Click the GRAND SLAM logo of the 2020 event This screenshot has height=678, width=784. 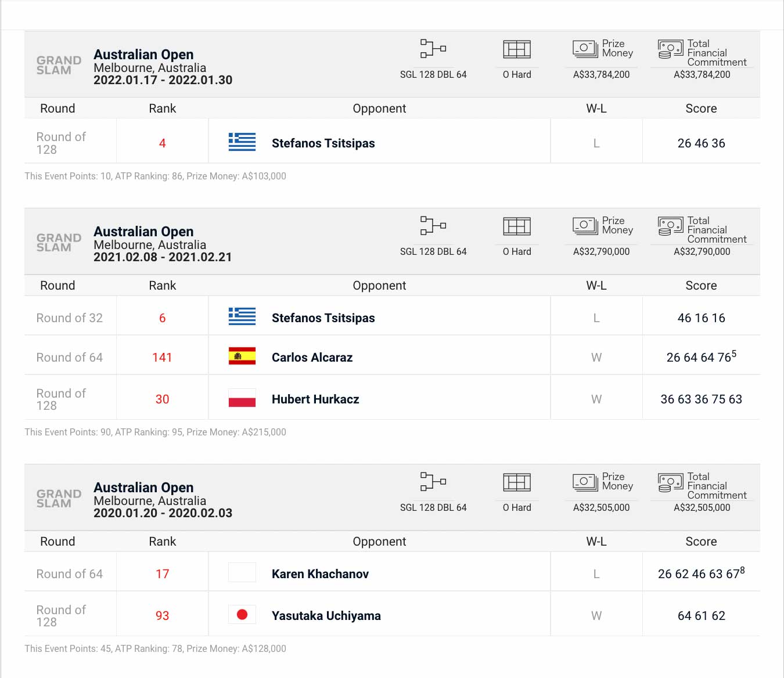59,499
